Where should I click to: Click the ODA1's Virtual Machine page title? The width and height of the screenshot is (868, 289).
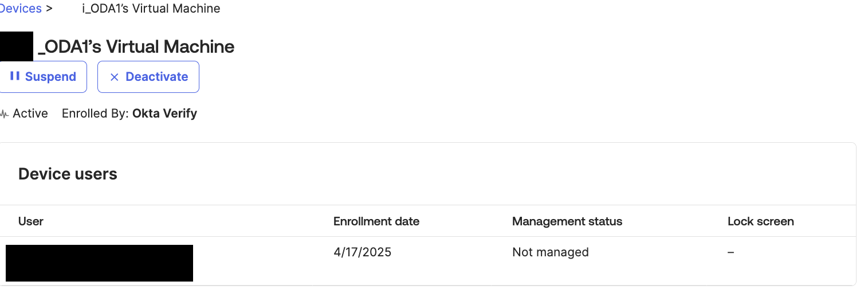tap(136, 46)
